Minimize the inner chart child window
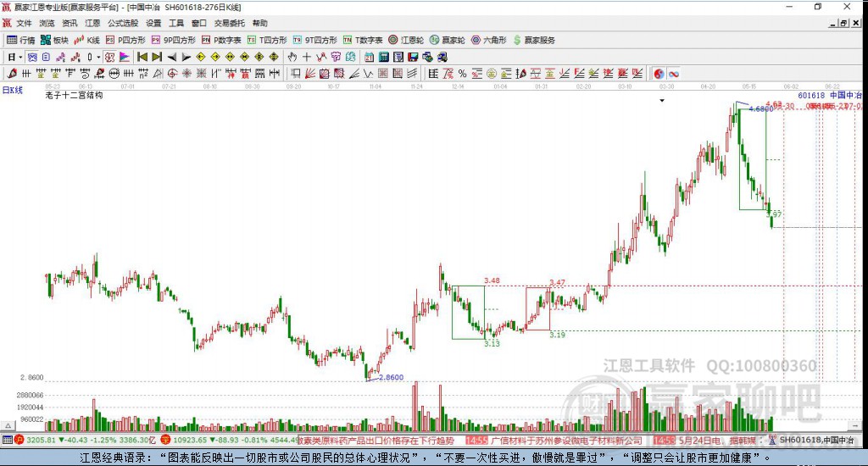This screenshot has height=466, width=868. 833,23
